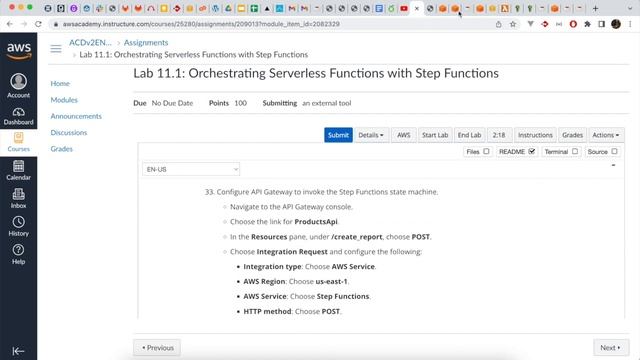Uncheck the README checkbox

pyautogui.click(x=531, y=151)
